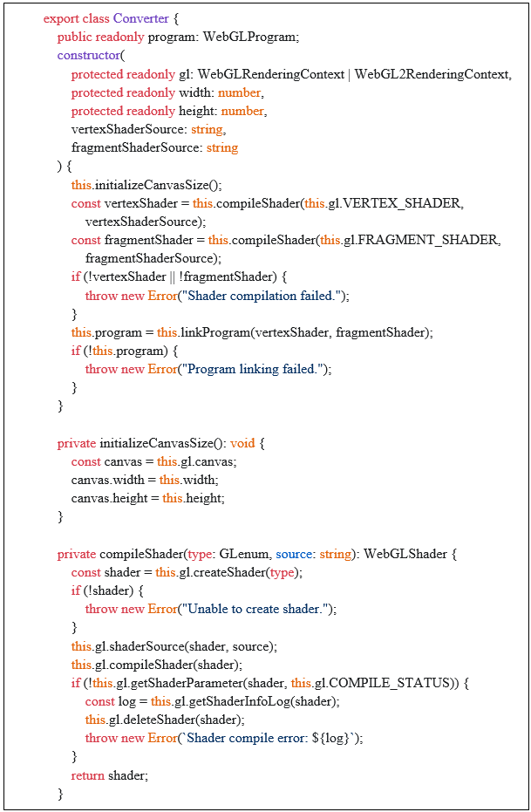Click the GLenum parameter type

coord(245,554)
